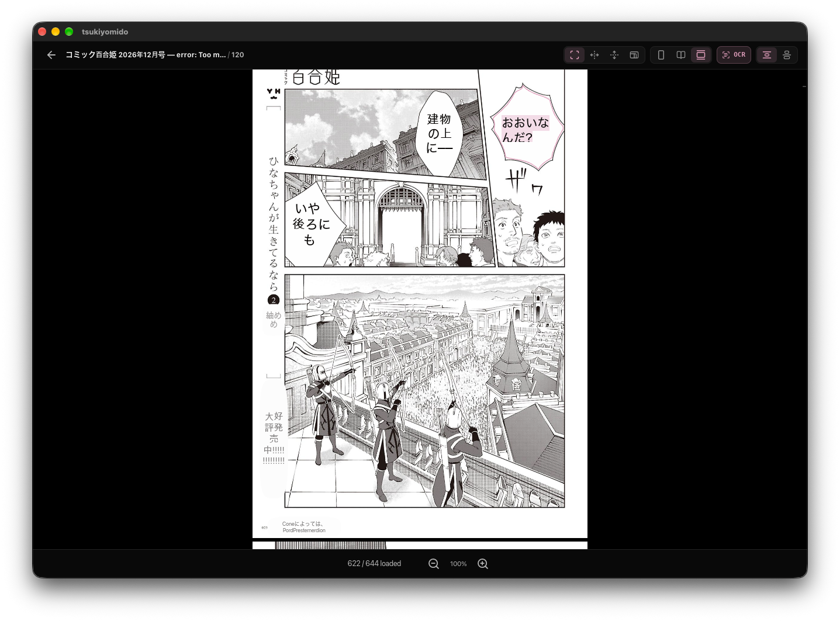840x621 pixels.
Task: Switch to single page view icon
Action: pos(661,55)
